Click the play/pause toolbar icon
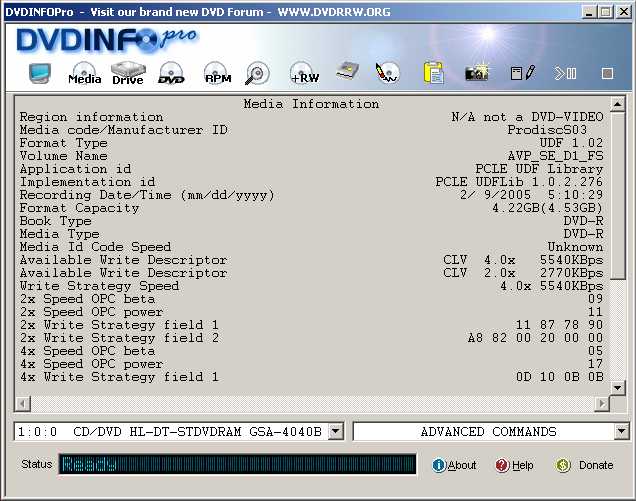 coord(565,73)
